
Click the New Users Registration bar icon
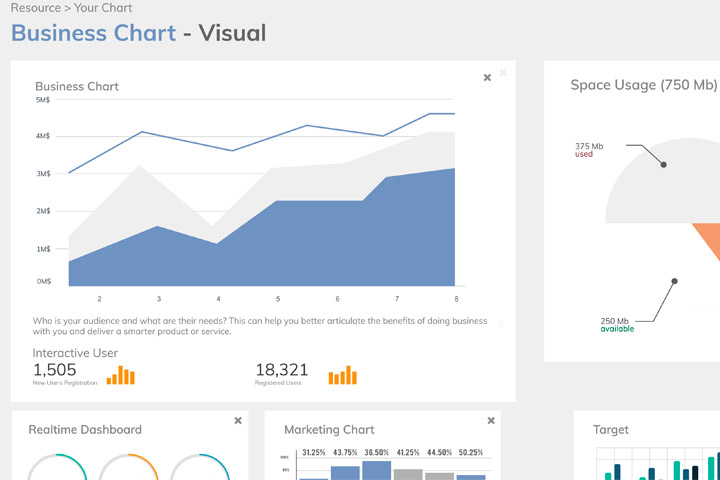tap(121, 375)
